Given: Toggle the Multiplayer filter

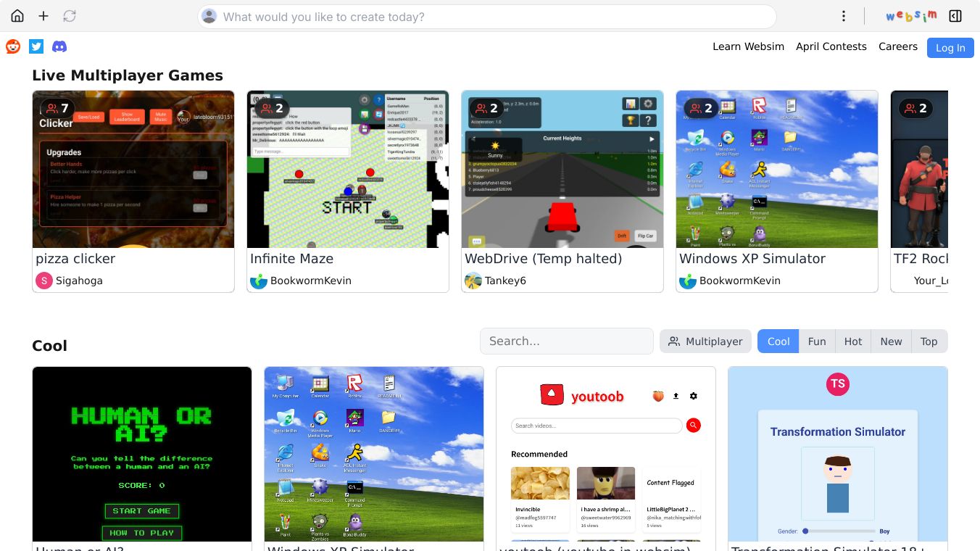Looking at the screenshot, I should pos(705,341).
